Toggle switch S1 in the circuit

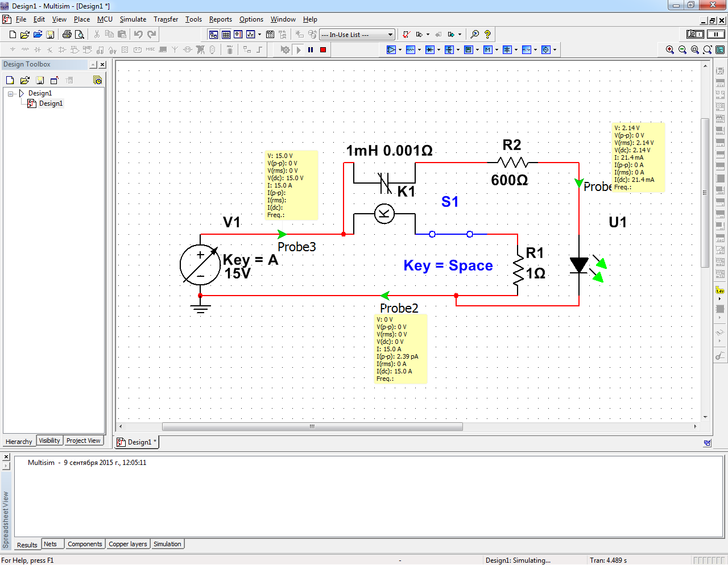(450, 234)
